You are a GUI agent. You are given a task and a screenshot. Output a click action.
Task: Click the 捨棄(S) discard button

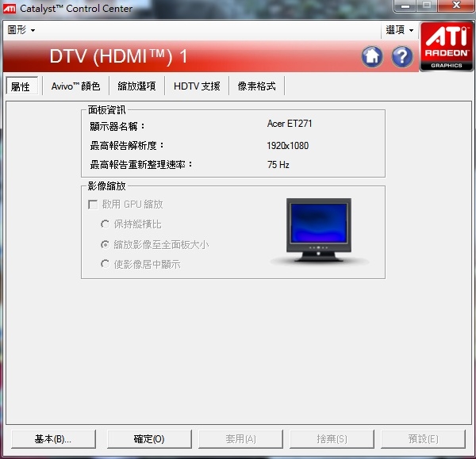[x=332, y=438]
